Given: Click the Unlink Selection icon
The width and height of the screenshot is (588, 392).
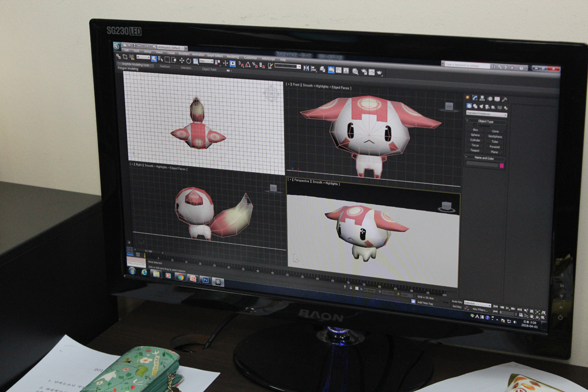Looking at the screenshot, I should tap(125, 57).
